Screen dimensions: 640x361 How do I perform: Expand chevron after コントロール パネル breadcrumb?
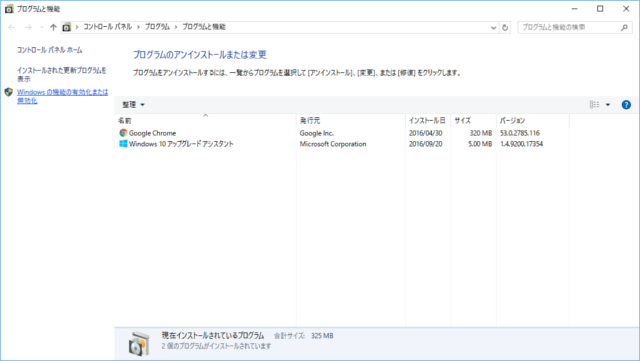pos(138,27)
